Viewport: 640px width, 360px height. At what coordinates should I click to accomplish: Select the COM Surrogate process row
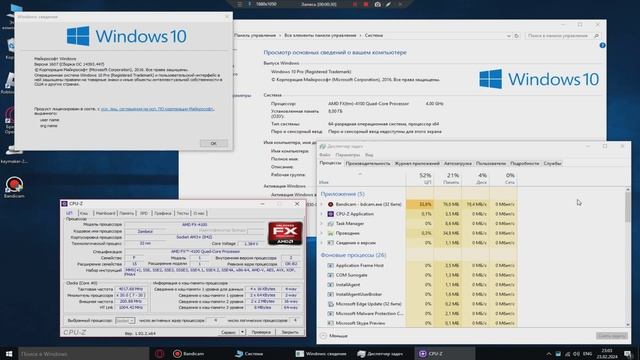coord(418,275)
